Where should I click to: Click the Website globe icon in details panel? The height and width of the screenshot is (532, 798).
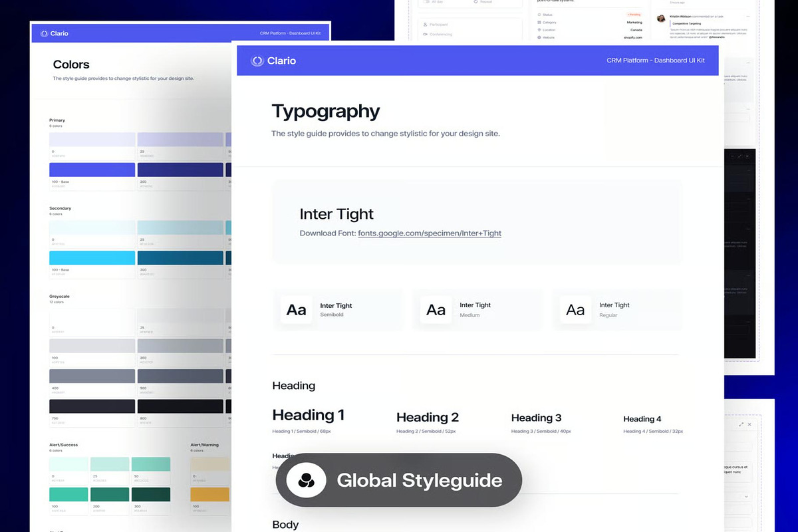click(x=539, y=38)
